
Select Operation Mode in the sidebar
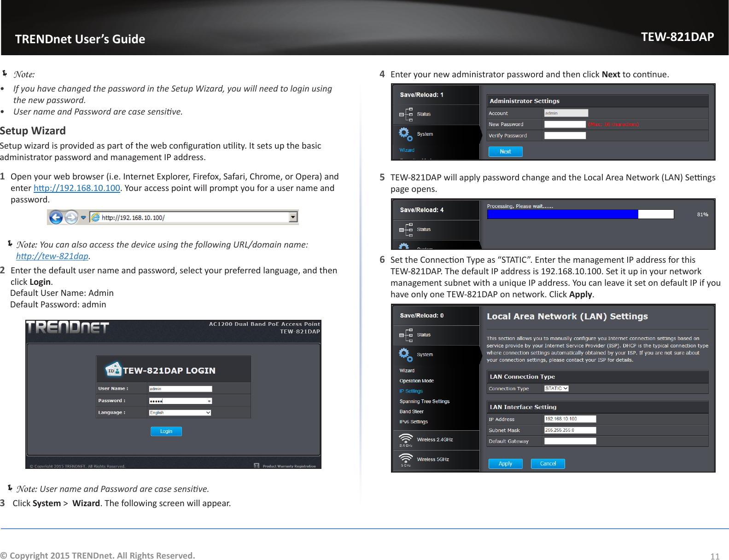click(x=417, y=381)
